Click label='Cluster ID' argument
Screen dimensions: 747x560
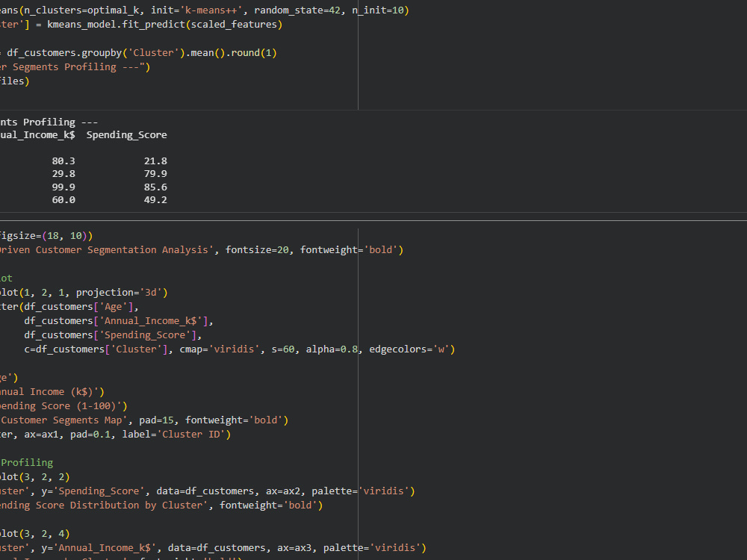(x=173, y=435)
